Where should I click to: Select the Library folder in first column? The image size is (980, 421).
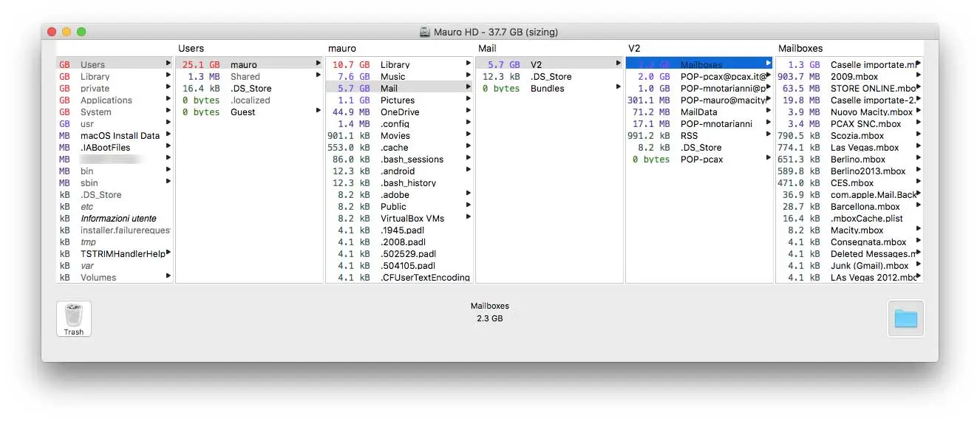(115, 77)
